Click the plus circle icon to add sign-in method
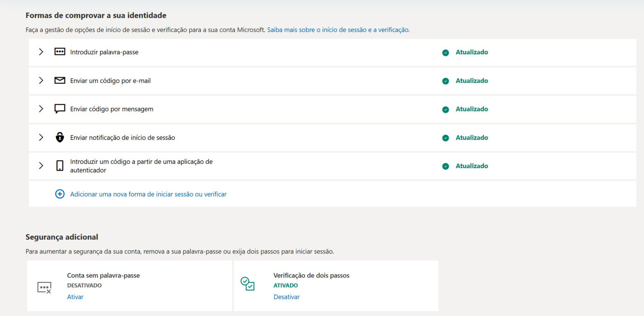 tap(60, 194)
